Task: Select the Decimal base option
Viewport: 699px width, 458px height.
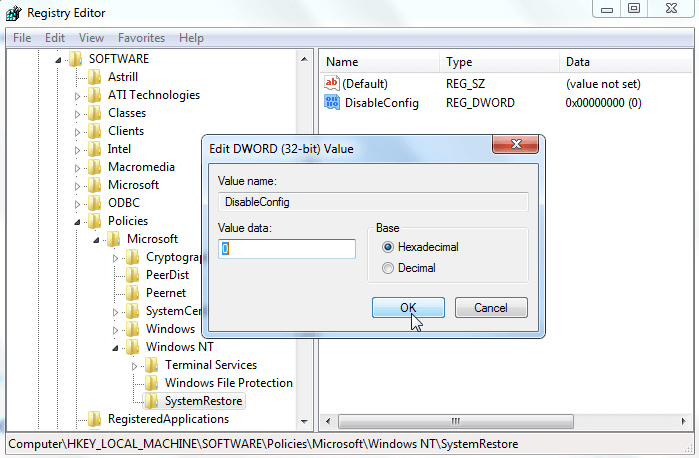Action: (388, 268)
